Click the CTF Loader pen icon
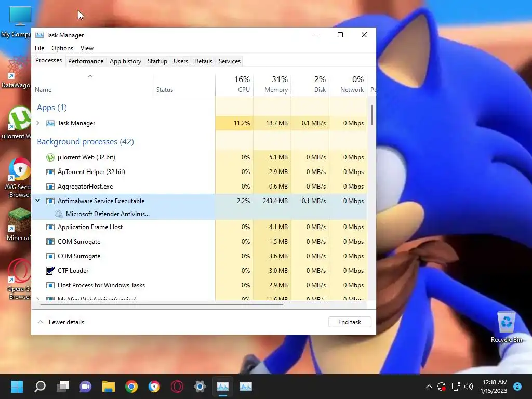 (x=50, y=270)
